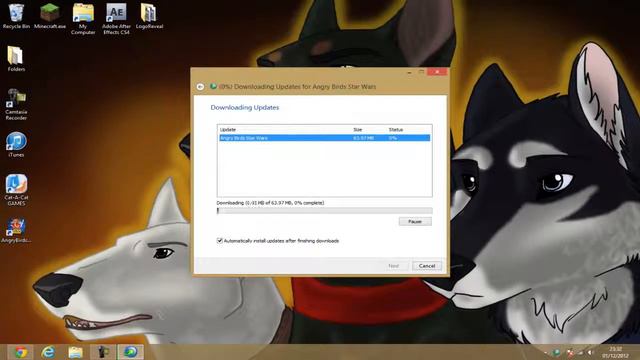Select the Adobe After Effects CS4 shortcut

(x=116, y=19)
